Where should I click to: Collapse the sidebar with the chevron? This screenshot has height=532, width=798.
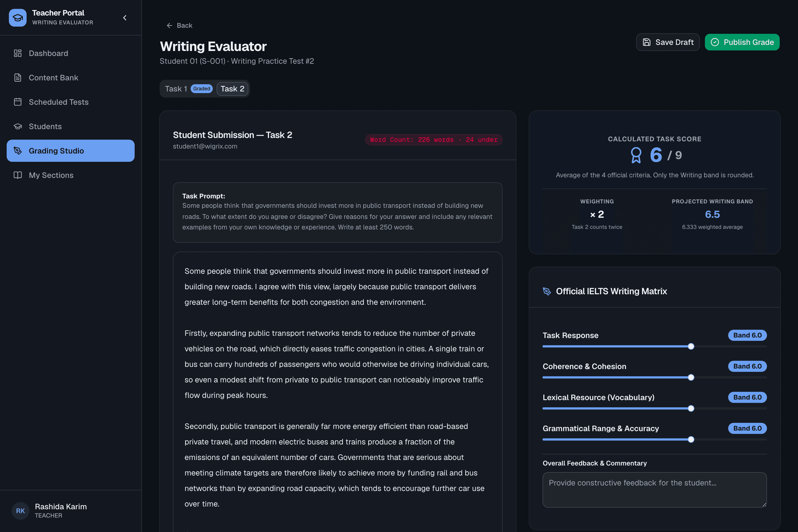click(125, 18)
